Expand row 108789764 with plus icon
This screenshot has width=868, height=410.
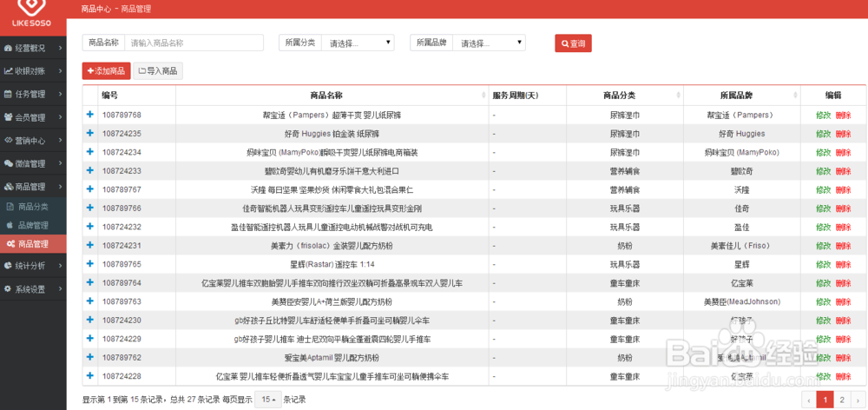[90, 282]
